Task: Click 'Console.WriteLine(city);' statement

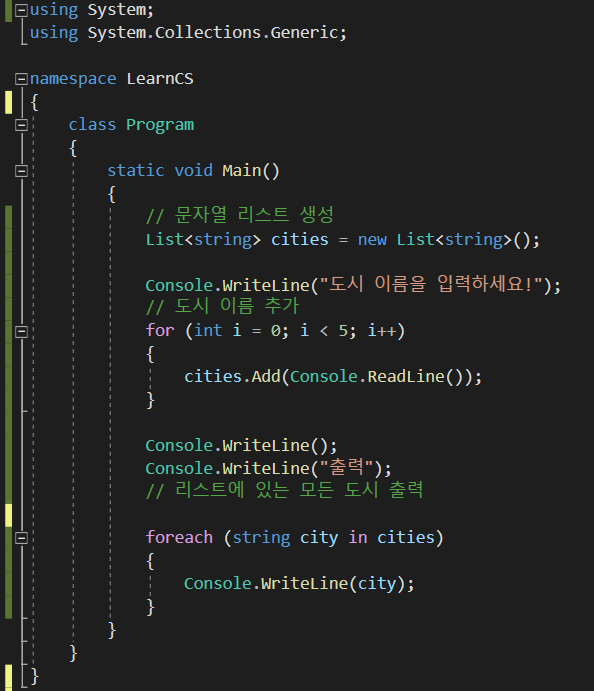Action: (x=299, y=583)
